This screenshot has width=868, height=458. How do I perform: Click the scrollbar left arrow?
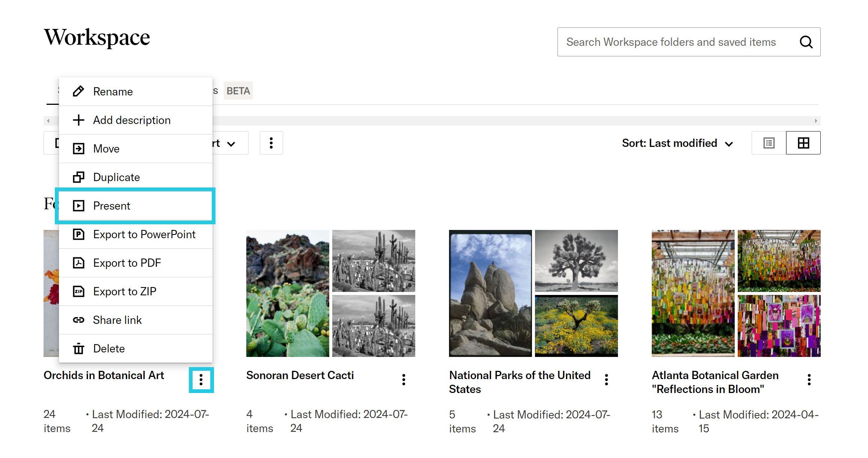click(48, 121)
